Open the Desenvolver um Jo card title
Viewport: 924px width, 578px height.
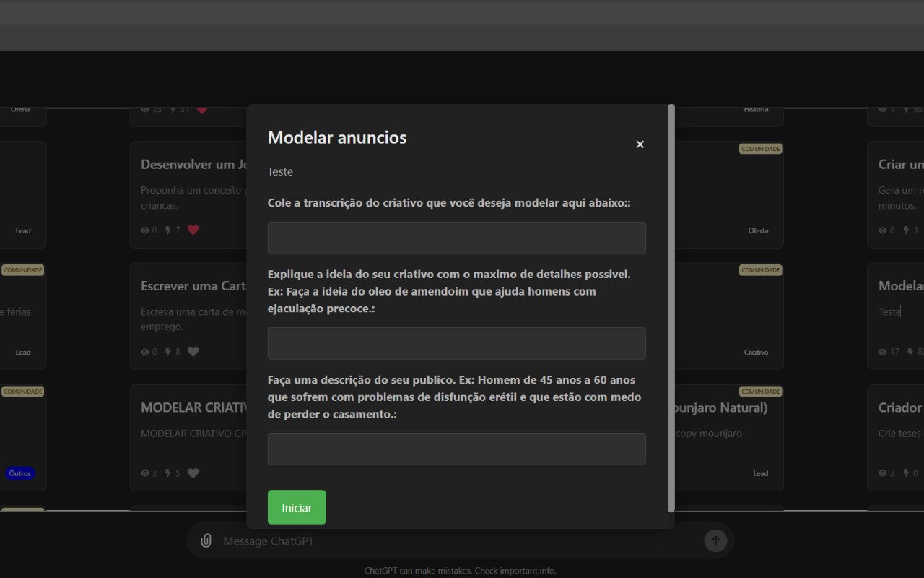(x=193, y=165)
